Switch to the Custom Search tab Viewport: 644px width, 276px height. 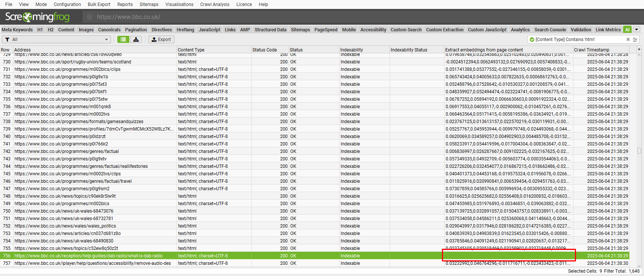[406, 29]
